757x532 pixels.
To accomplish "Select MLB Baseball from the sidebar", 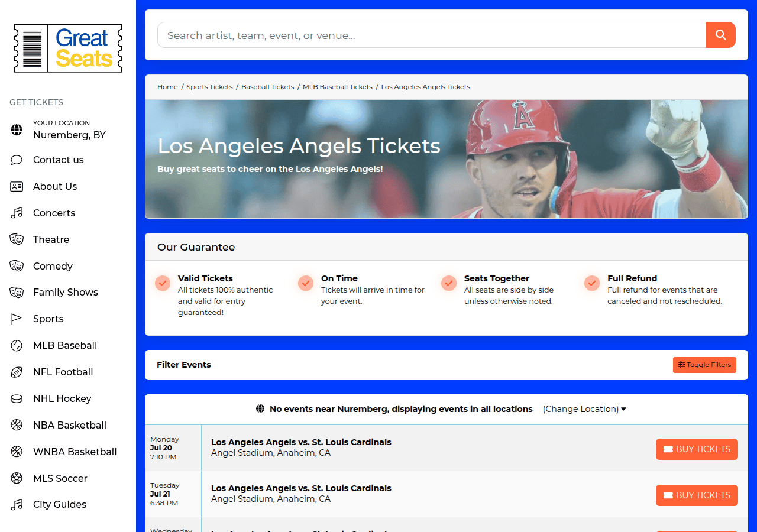I will [x=65, y=345].
